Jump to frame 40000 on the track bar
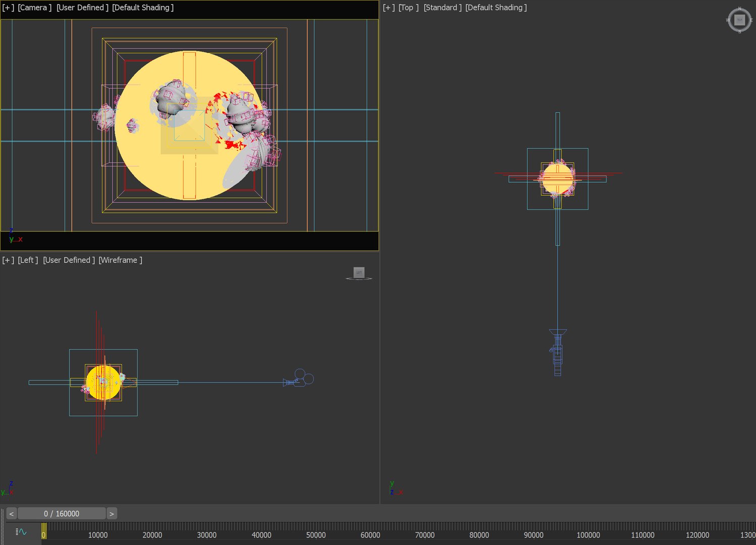The height and width of the screenshot is (545, 756). [261, 535]
